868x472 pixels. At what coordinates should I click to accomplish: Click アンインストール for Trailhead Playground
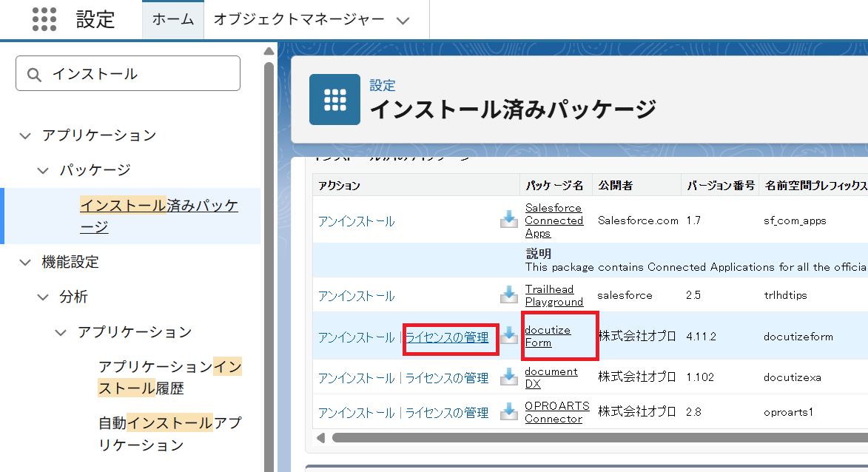coord(356,296)
